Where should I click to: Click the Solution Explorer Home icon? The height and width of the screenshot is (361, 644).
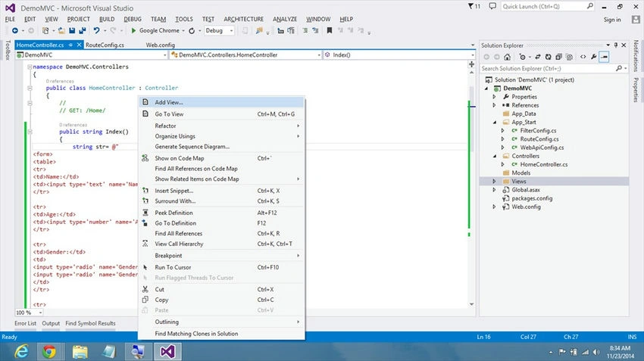[x=507, y=57]
